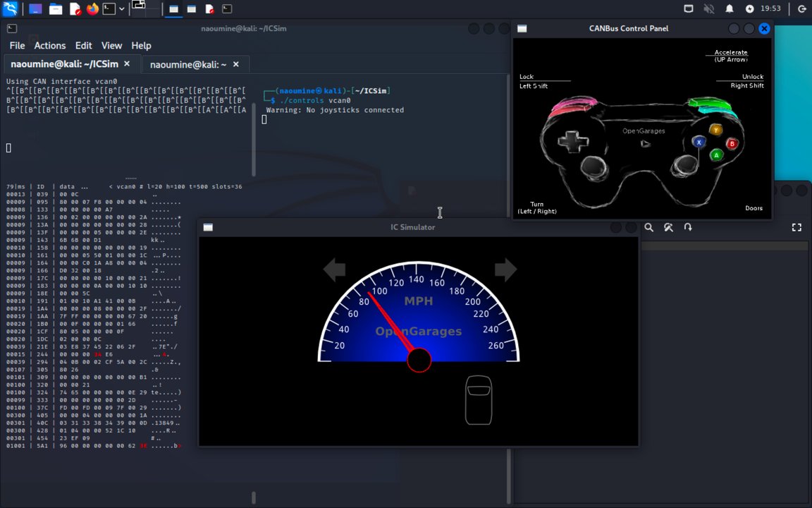Click the right turn signal arrow
The width and height of the screenshot is (812, 508).
(x=505, y=270)
